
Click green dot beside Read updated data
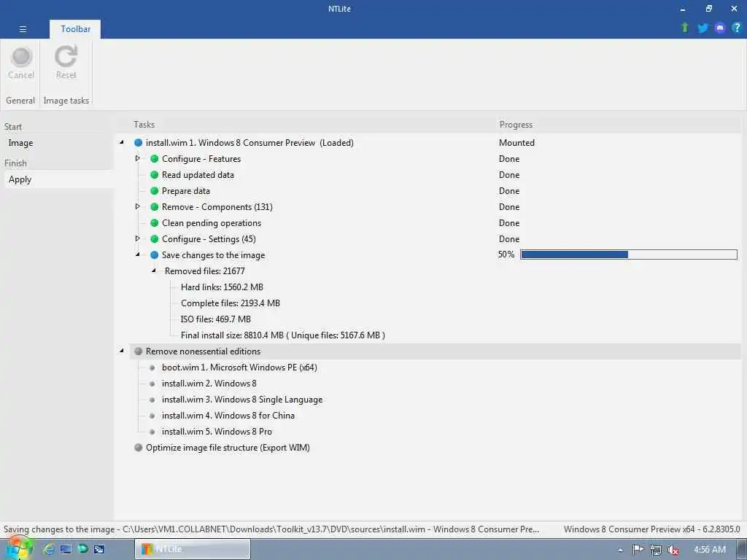tap(155, 175)
